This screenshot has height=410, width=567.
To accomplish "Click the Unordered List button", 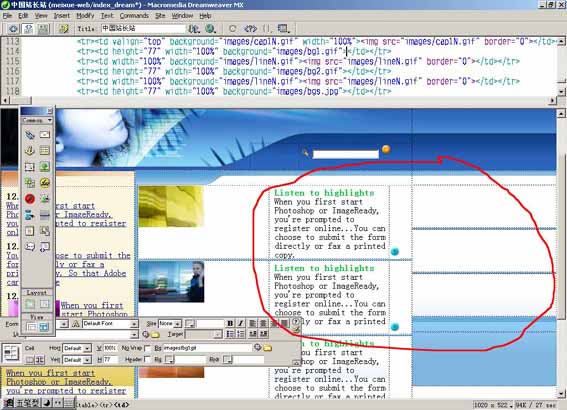I will [x=230, y=334].
